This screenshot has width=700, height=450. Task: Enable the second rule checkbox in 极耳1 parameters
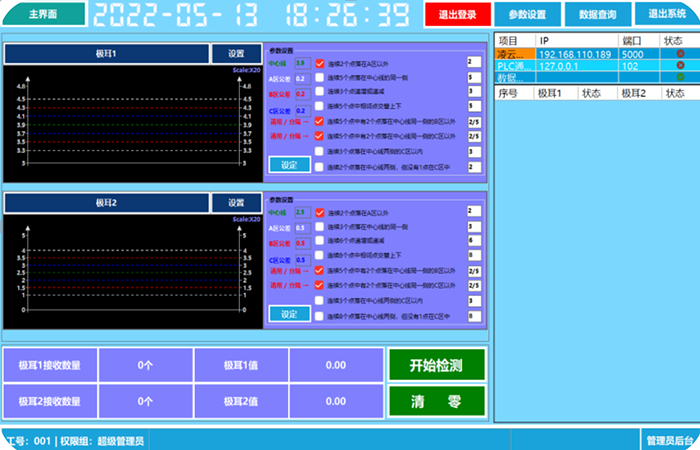pos(319,77)
